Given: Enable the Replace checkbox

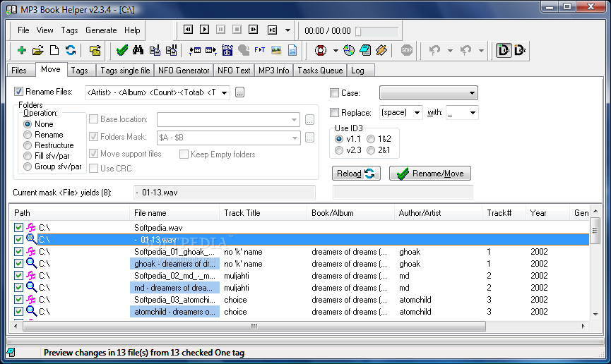Looking at the screenshot, I should tap(334, 112).
